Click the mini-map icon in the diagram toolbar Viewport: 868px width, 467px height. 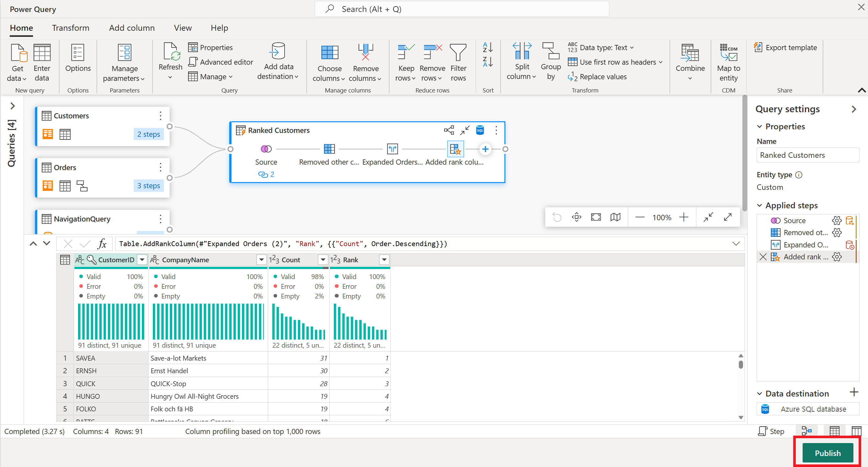click(x=615, y=217)
